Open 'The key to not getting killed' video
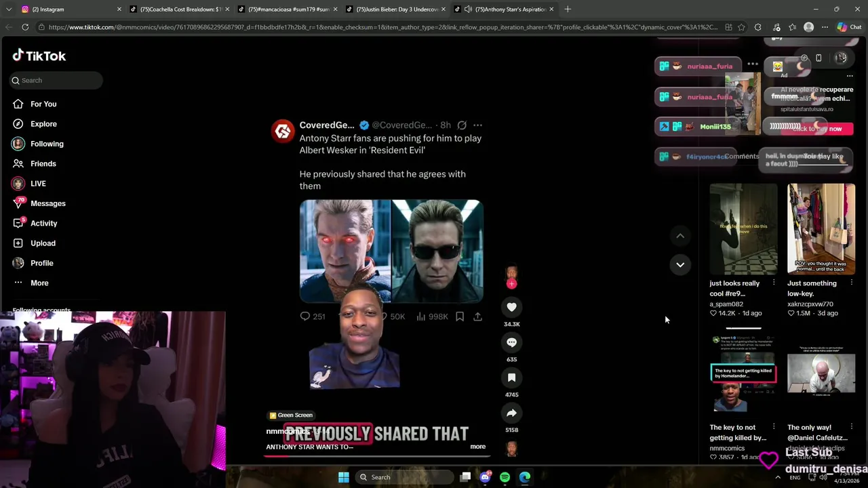 [x=743, y=373]
